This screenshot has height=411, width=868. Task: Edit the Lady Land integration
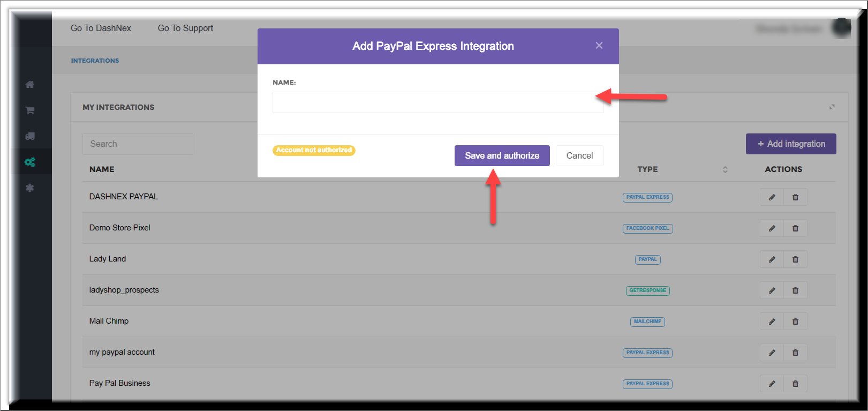click(x=772, y=259)
